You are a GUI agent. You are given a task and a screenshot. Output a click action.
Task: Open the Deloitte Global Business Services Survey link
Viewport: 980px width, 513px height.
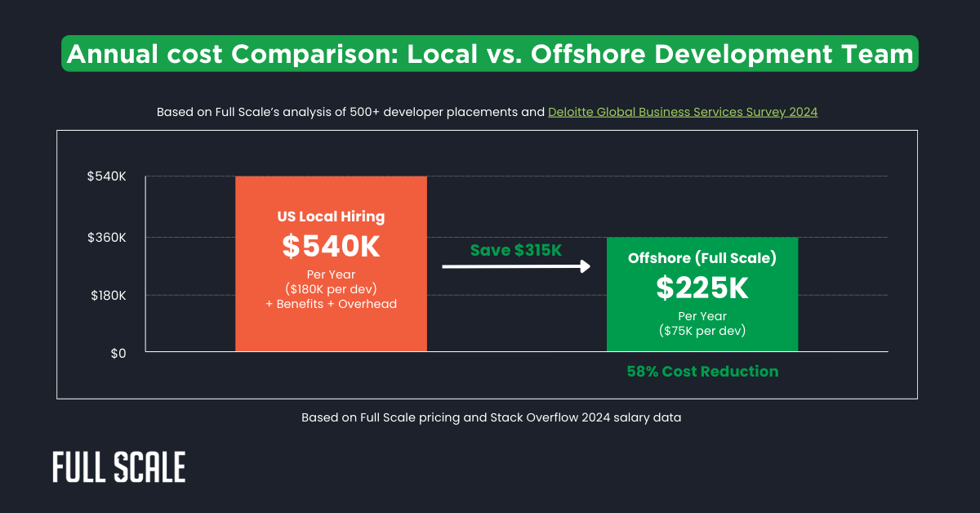[x=683, y=111]
